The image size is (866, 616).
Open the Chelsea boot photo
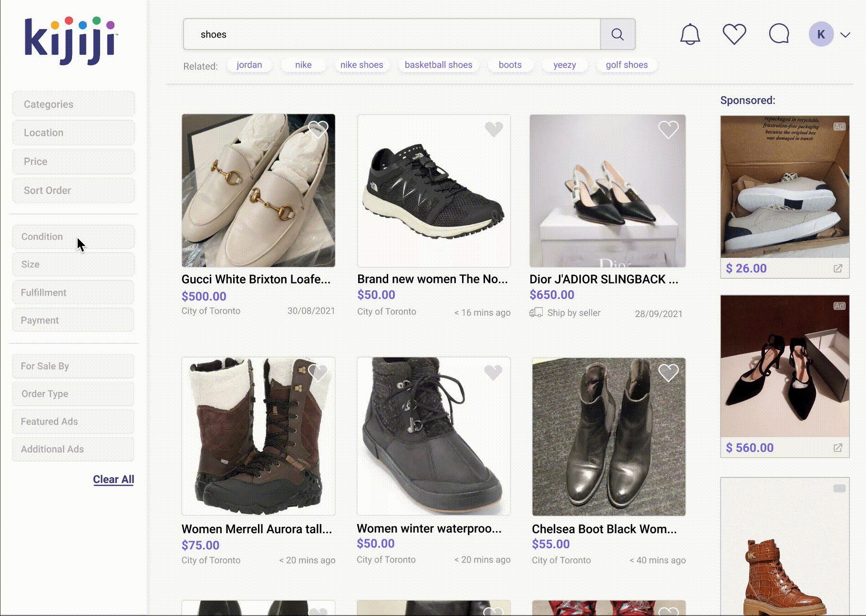609,436
